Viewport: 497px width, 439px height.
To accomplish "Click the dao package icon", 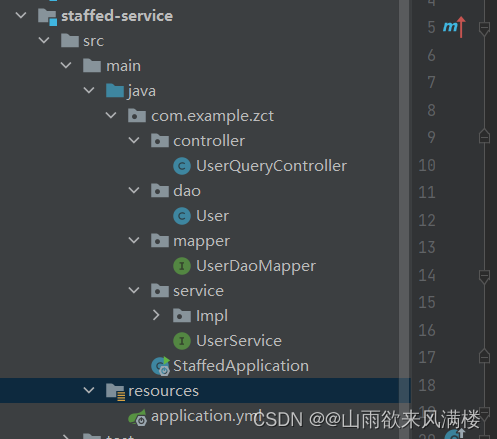I will coord(160,190).
